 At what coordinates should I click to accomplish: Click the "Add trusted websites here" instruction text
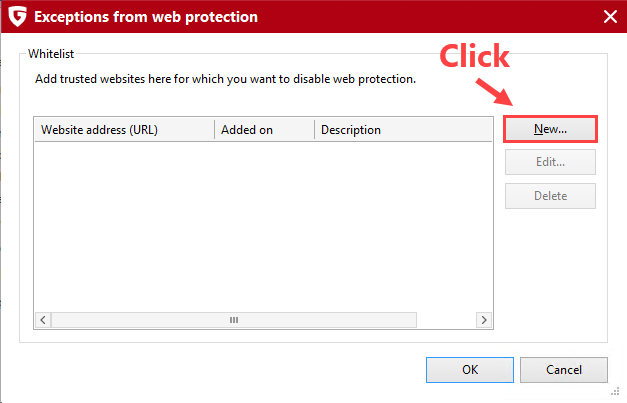[x=221, y=78]
